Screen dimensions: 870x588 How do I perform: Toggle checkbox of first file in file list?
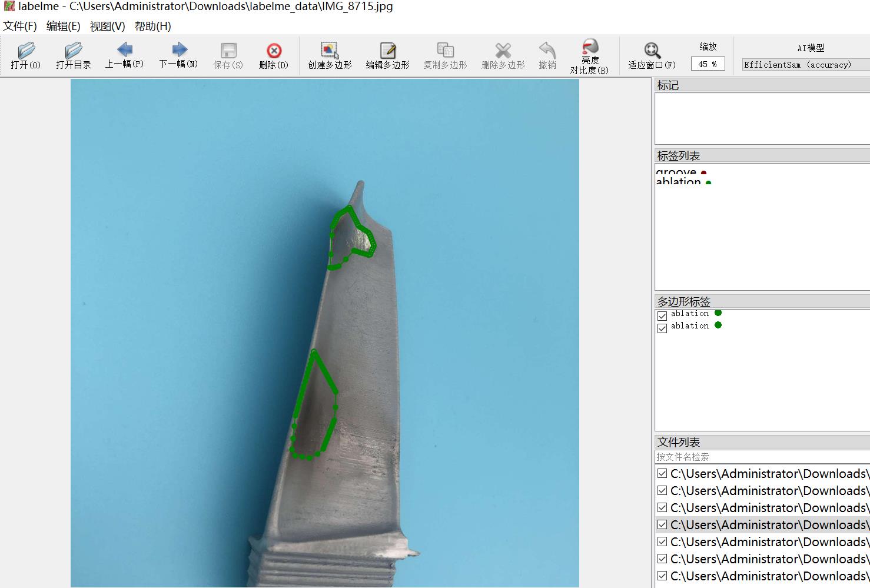(x=662, y=474)
